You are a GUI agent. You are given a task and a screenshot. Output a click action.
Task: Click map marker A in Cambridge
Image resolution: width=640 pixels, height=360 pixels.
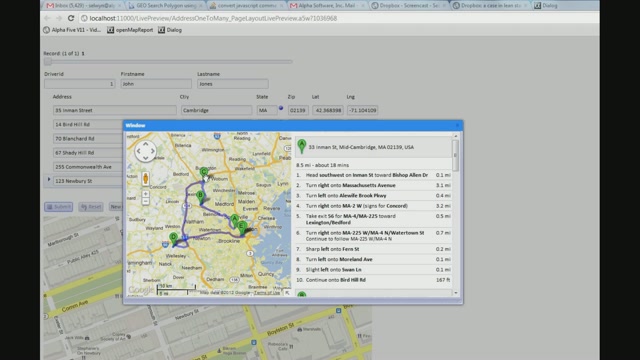pos(234,220)
